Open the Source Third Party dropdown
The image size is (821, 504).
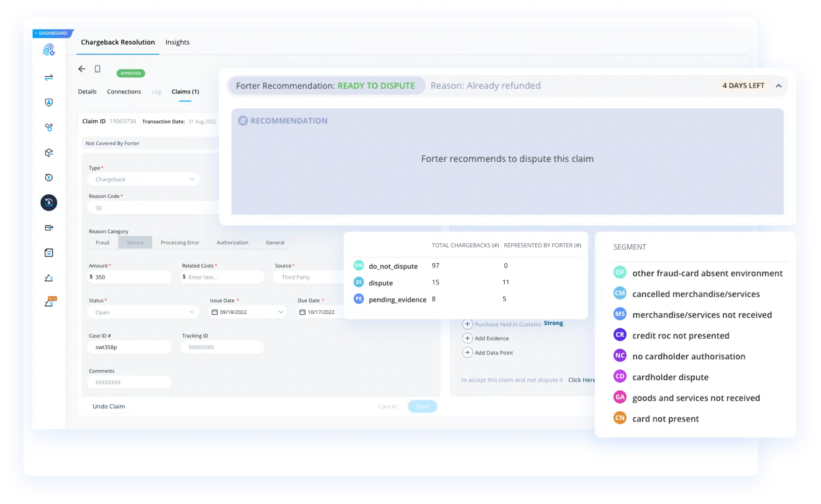[x=308, y=277]
